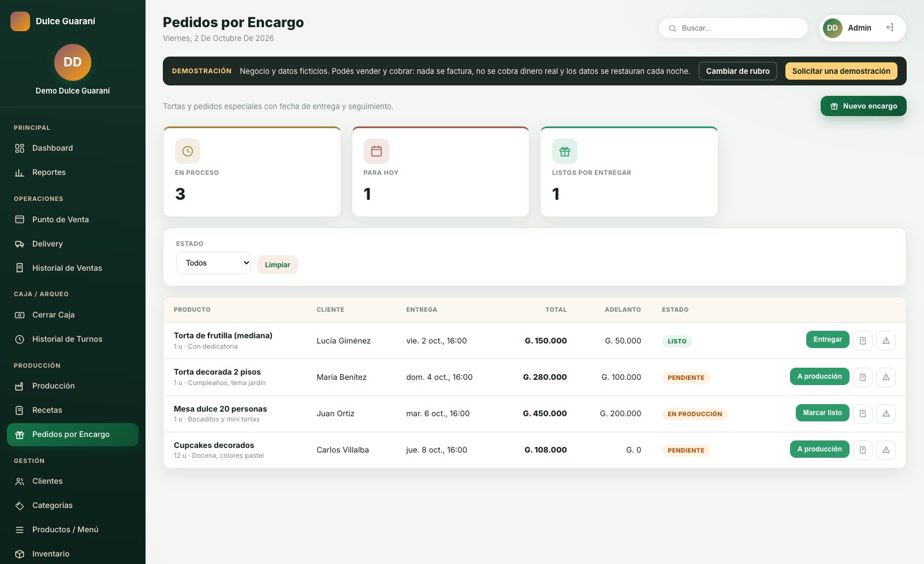Click the warning triangle icon in Lucía Giménez row

click(x=886, y=341)
